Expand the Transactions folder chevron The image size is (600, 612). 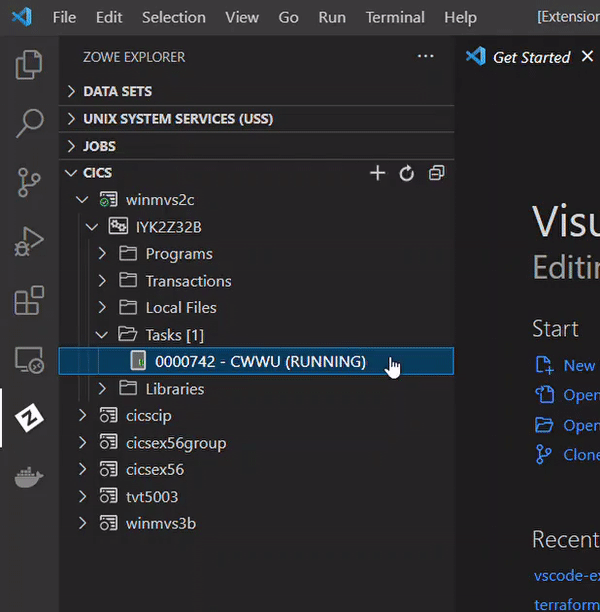coord(102,281)
